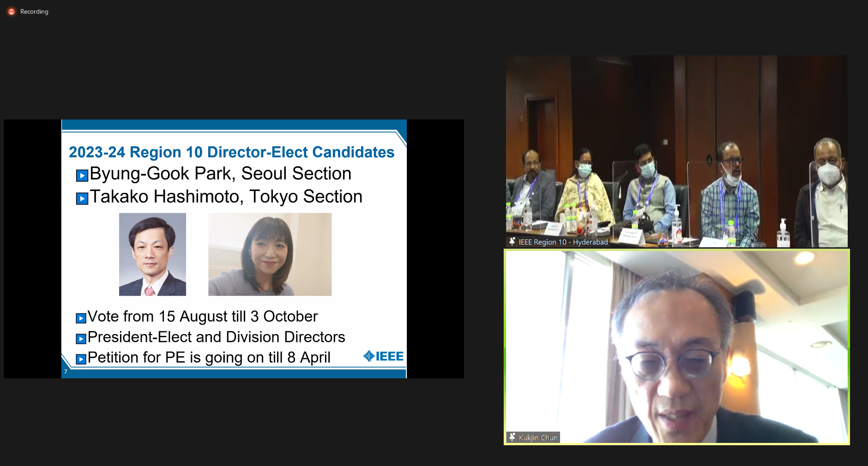The height and width of the screenshot is (466, 868).
Task: Open Kukjin Chun's active speaker video
Action: 677,347
